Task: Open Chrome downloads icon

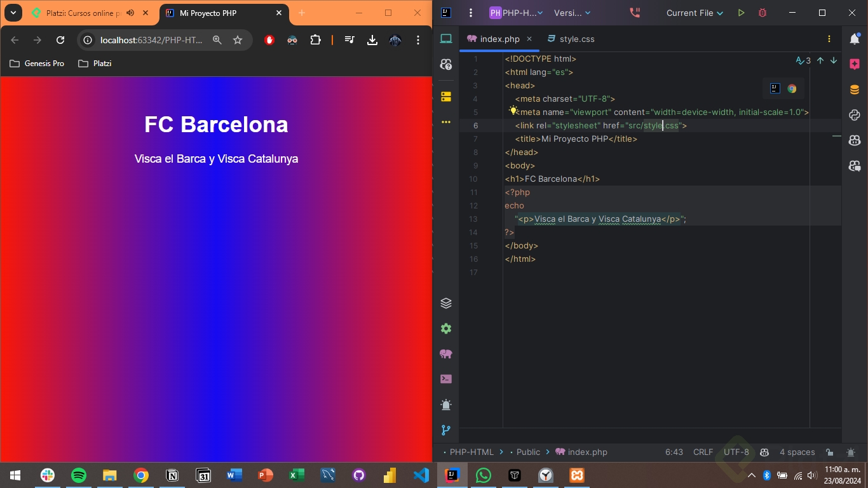Action: point(372,40)
